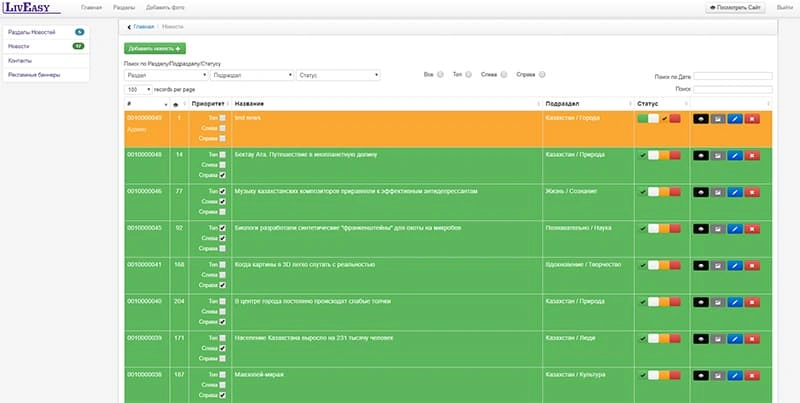Uncheck 'Топ' box for news 0010000046
This screenshot has height=403, width=800.
point(222,192)
